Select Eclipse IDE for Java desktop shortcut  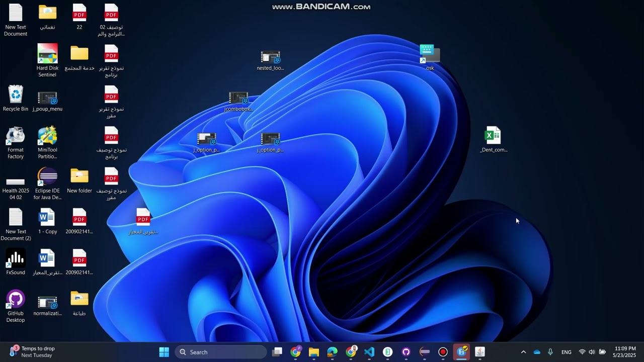(x=47, y=184)
